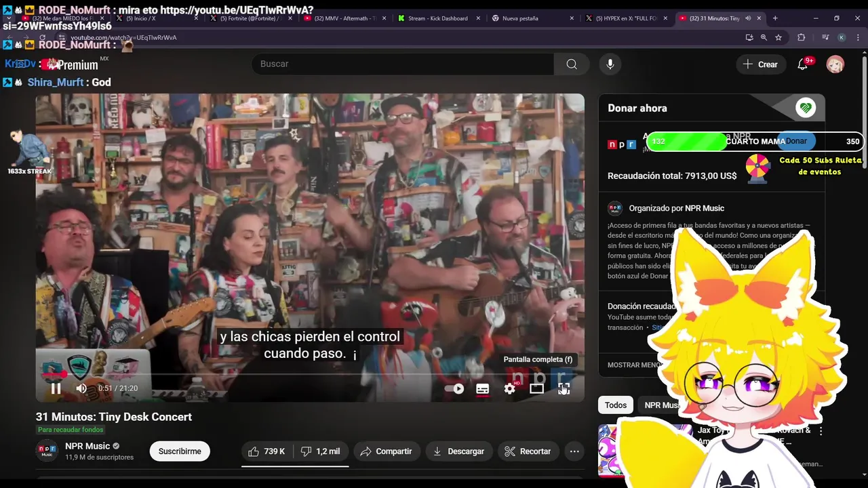Click the Crear button

pyautogui.click(x=760, y=64)
